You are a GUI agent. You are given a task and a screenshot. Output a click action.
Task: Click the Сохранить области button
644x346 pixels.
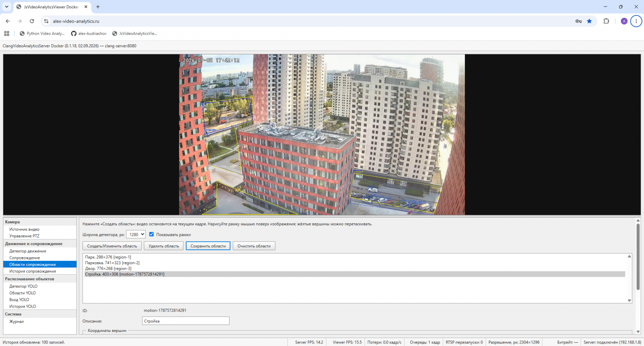208,246
